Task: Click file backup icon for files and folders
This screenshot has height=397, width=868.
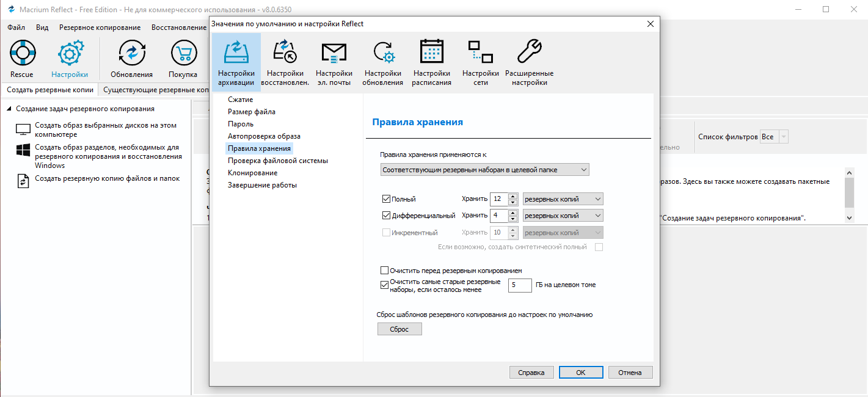Action: 23,181
